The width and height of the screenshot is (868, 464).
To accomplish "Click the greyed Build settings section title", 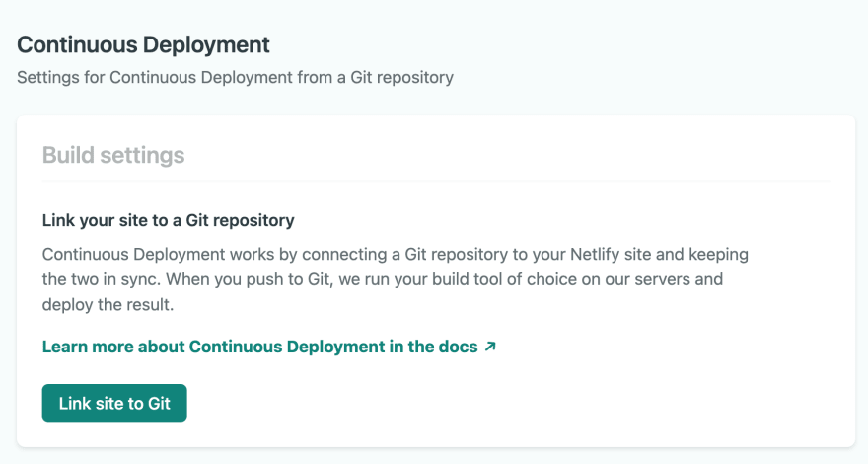I will click(x=113, y=155).
